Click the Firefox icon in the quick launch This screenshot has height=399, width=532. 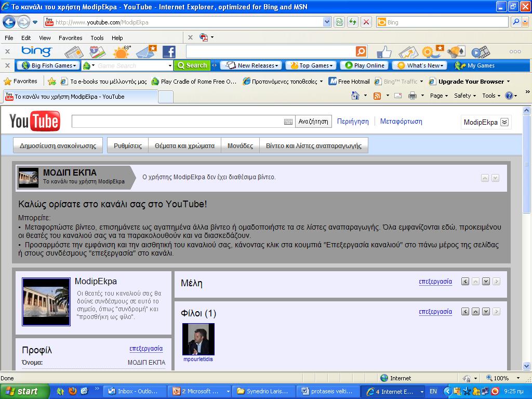72,391
